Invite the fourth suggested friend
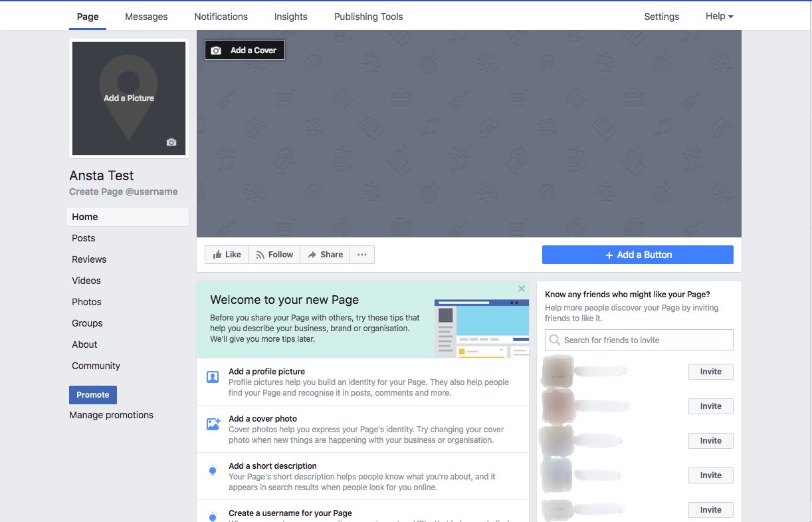812x522 pixels. click(x=710, y=475)
